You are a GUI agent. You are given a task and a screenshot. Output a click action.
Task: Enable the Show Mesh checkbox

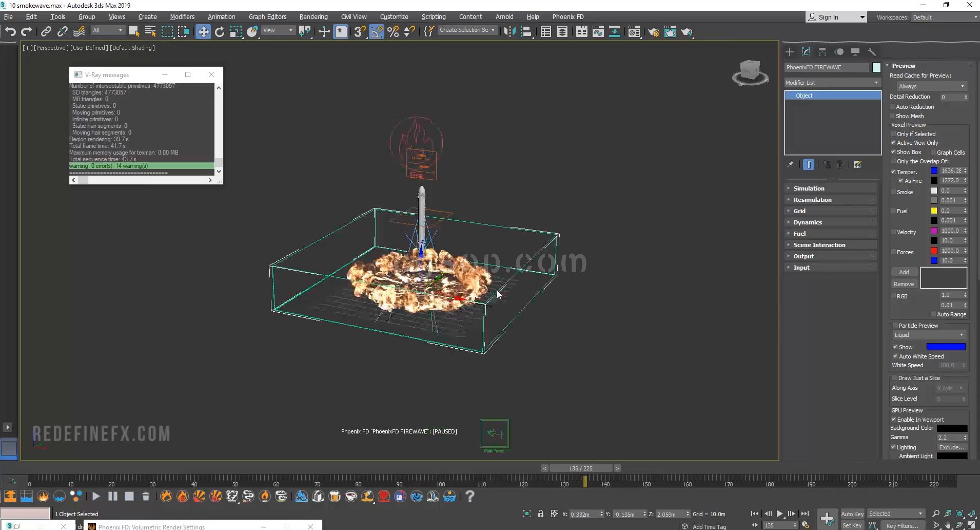pos(893,116)
